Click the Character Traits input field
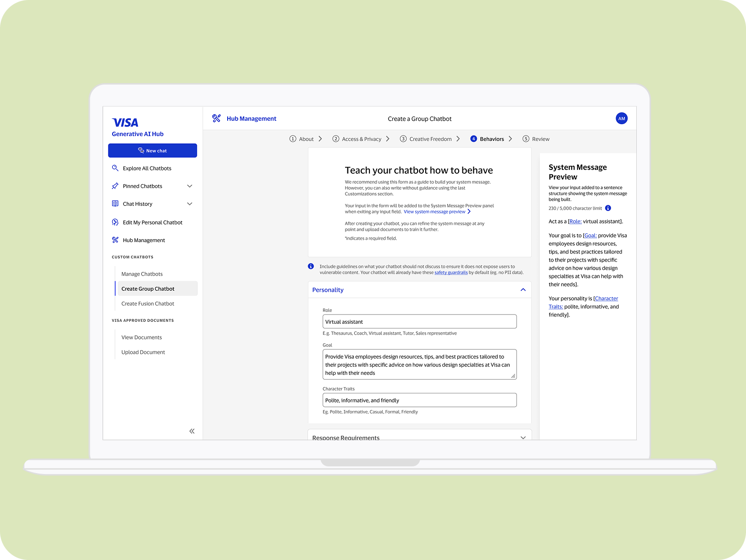This screenshot has width=746, height=560. [420, 400]
